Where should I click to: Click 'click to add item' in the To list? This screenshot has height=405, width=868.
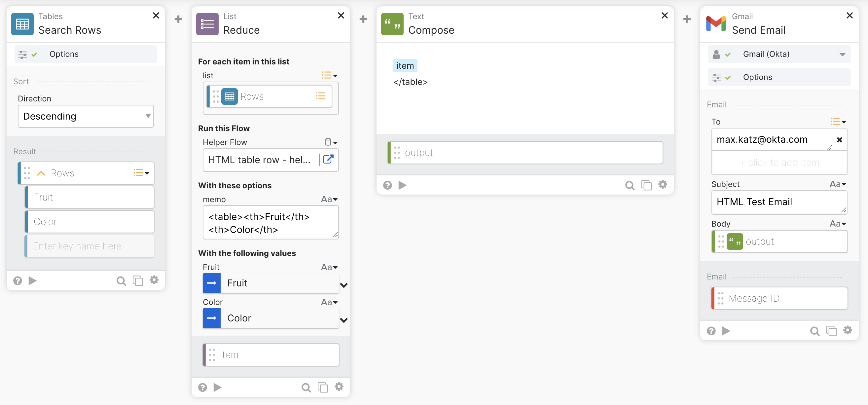pyautogui.click(x=779, y=163)
